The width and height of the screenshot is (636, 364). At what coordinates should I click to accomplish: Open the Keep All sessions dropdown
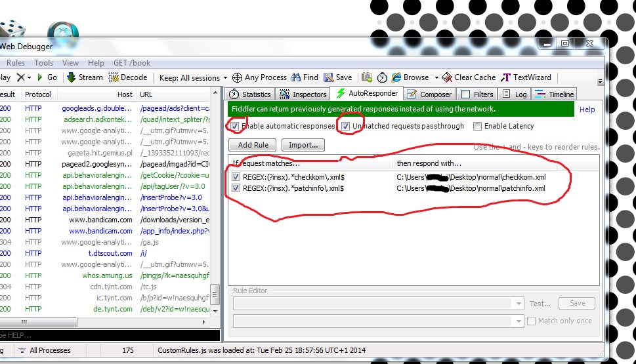(193, 77)
